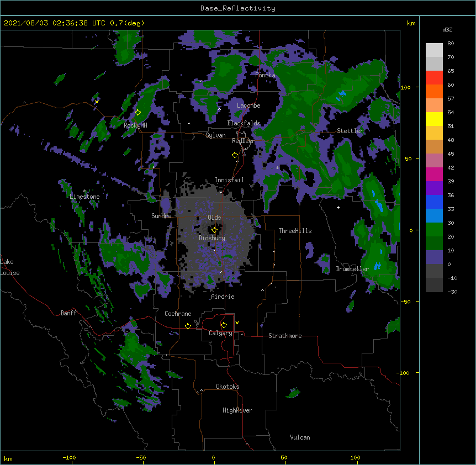Image resolution: width=476 pixels, height=465 pixels.
Task: Click the Ponoka city label
Action: click(x=265, y=75)
